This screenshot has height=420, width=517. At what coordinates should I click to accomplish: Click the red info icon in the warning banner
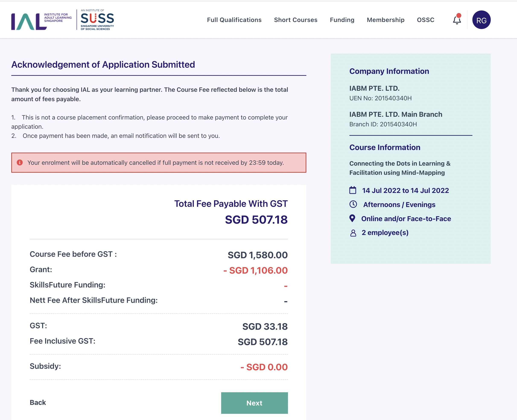pyautogui.click(x=20, y=162)
